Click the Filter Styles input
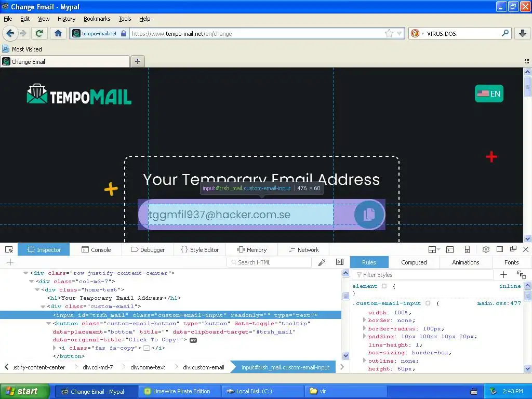The image size is (532, 399). [x=423, y=274]
